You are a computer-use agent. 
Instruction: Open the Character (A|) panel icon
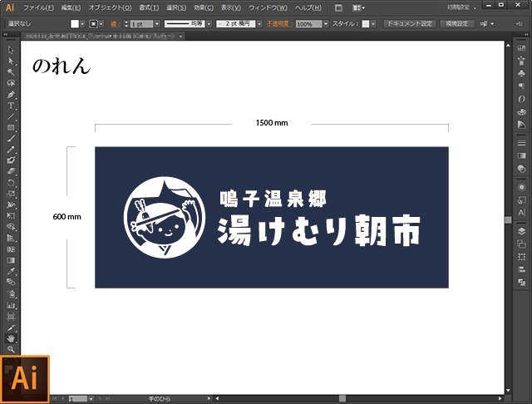click(x=521, y=213)
